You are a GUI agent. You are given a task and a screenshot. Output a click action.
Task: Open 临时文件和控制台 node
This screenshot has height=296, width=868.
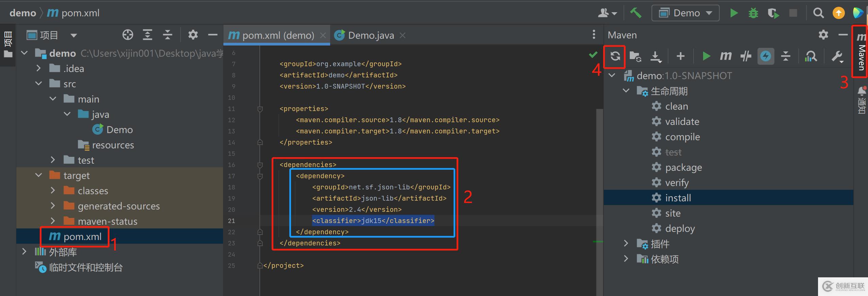[79, 267]
